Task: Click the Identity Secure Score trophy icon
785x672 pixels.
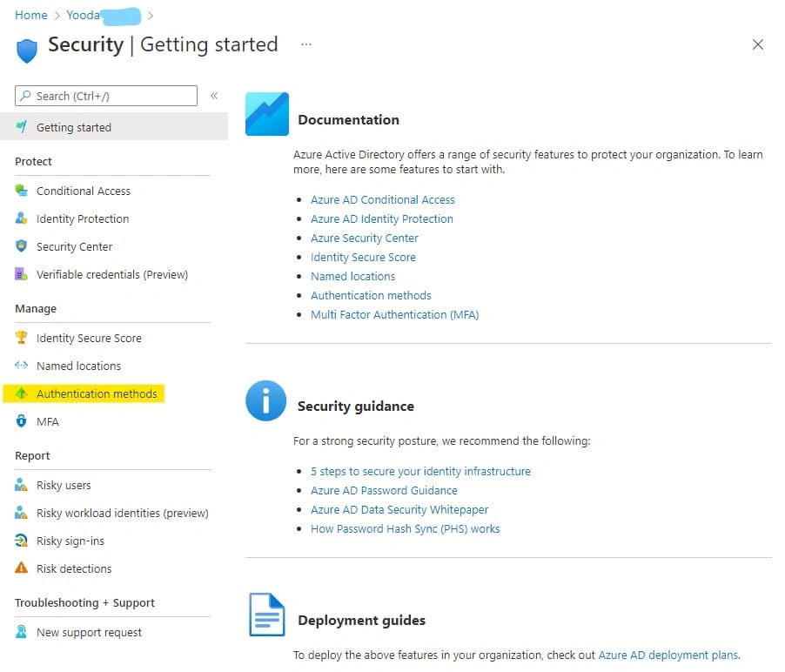Action: (22, 338)
